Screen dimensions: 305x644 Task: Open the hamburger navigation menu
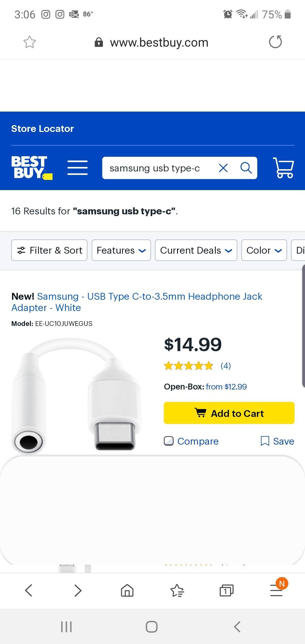click(x=78, y=168)
